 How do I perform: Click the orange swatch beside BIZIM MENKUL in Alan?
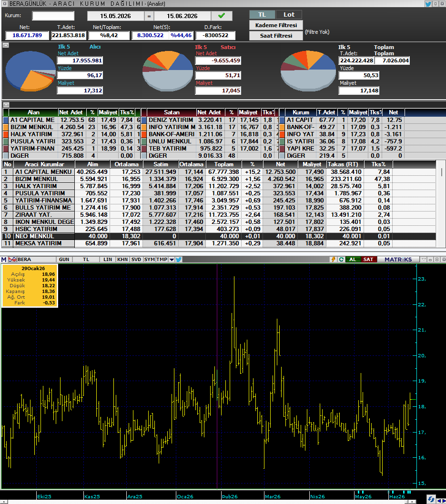[x=5, y=127]
